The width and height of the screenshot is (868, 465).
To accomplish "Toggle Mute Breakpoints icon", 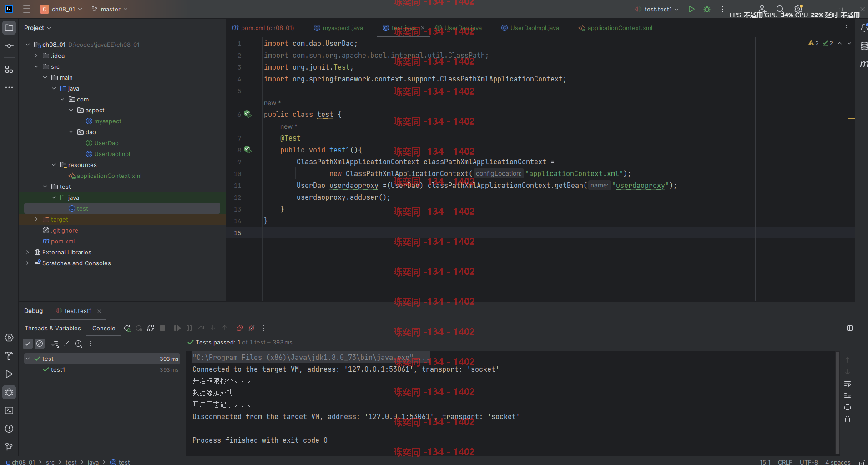I will point(252,328).
